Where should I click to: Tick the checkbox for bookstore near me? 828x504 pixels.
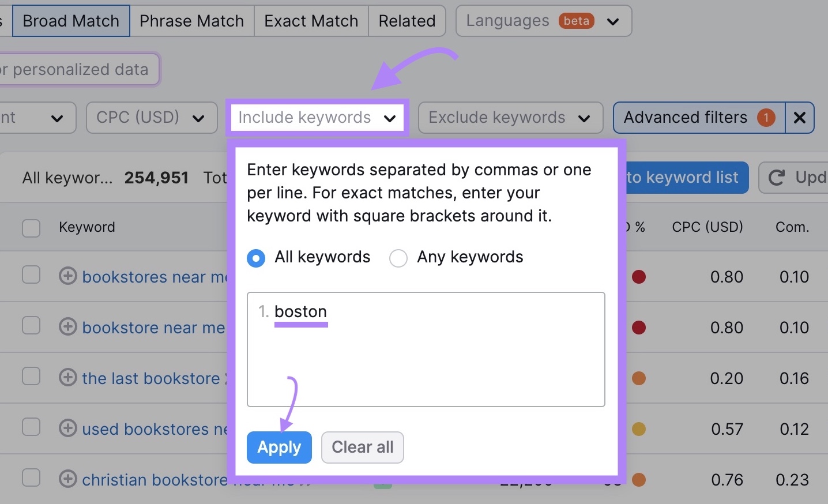coord(31,326)
